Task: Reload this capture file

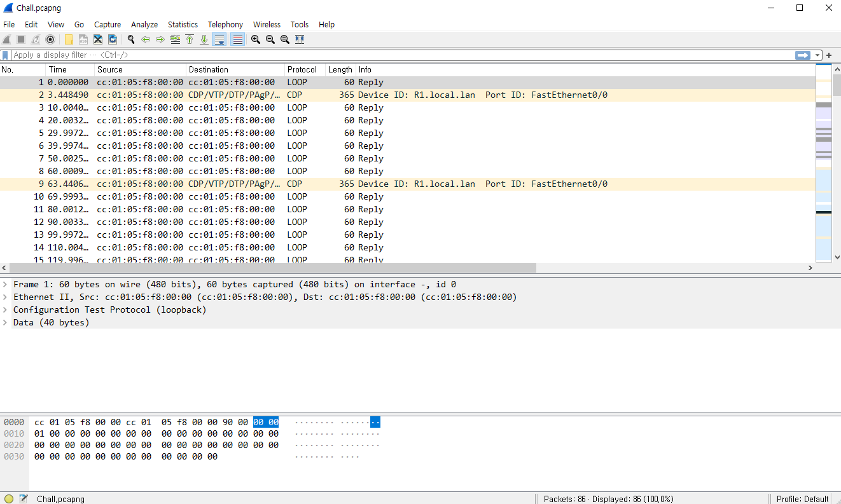Action: (x=113, y=39)
